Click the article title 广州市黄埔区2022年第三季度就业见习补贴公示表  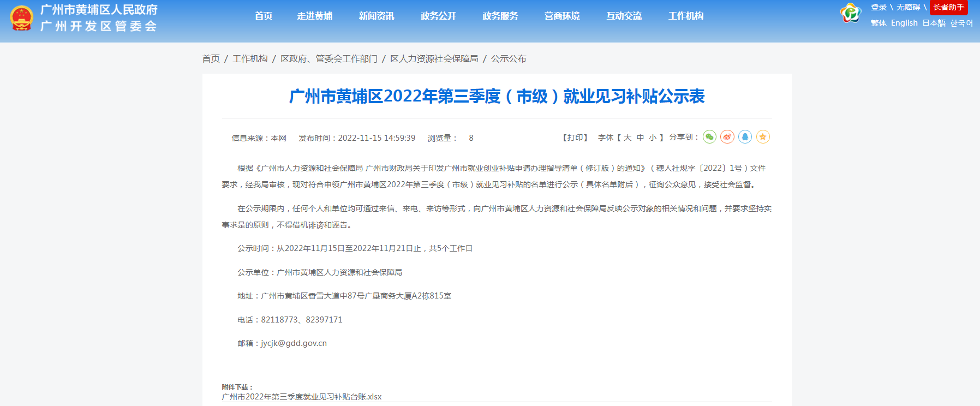click(x=497, y=97)
